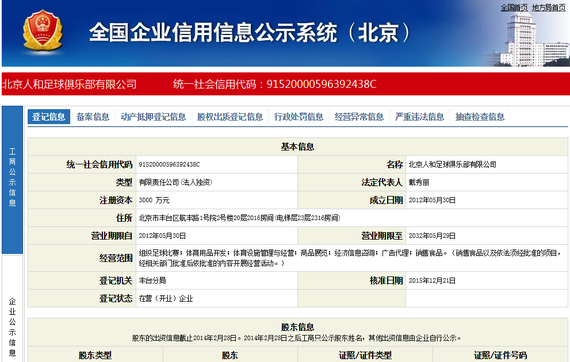Click the 股东类型 column header

pos(95,355)
